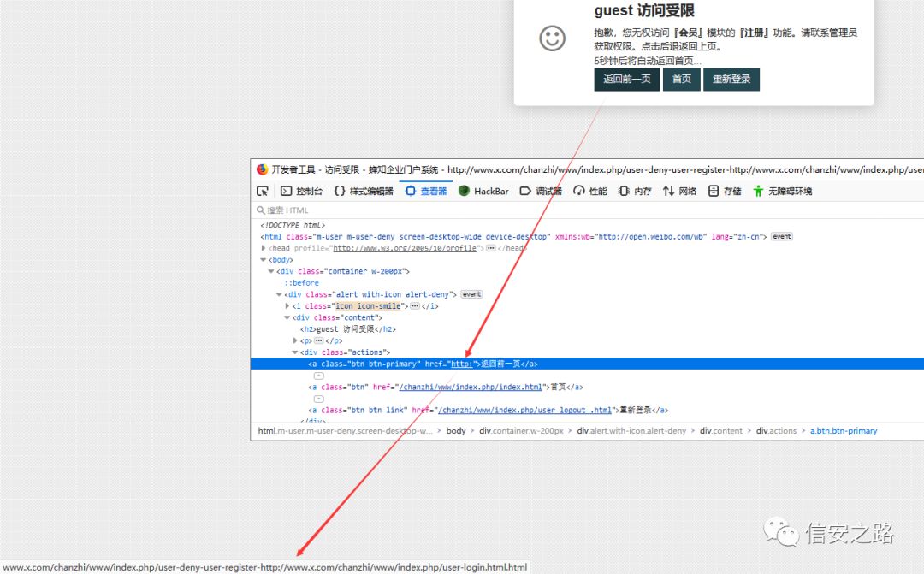Click the whitespace badge below btn-primary row
This screenshot has width=924, height=574.
point(319,376)
